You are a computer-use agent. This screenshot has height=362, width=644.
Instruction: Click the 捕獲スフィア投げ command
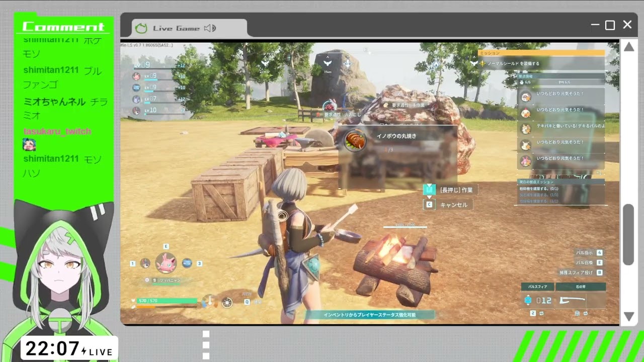pyautogui.click(x=577, y=273)
